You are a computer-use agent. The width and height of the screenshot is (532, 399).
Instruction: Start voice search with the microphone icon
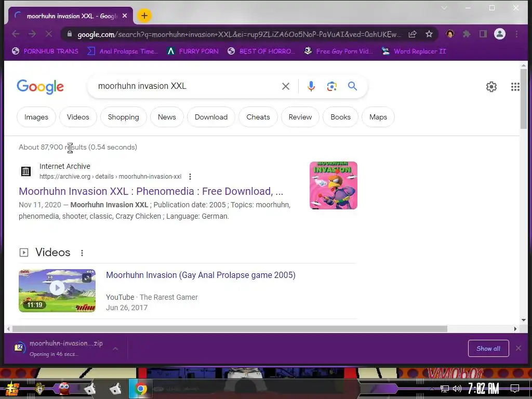pyautogui.click(x=311, y=86)
